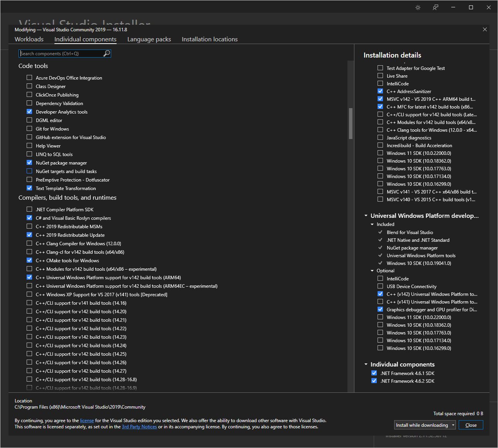Uncheck Graphics debugger and GPU profiler option
The width and height of the screenshot is (498, 448).
click(380, 309)
